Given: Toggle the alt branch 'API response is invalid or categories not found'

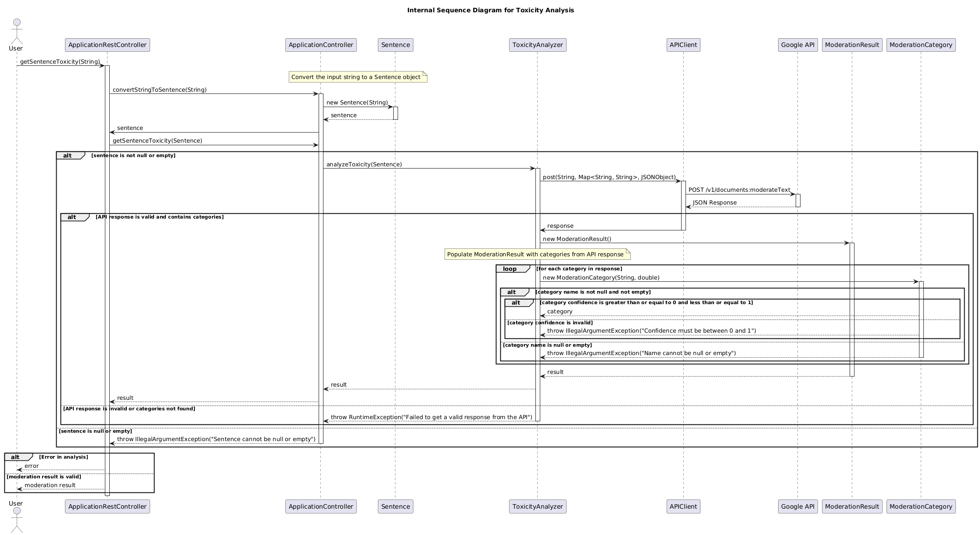Looking at the screenshot, I should pos(129,408).
